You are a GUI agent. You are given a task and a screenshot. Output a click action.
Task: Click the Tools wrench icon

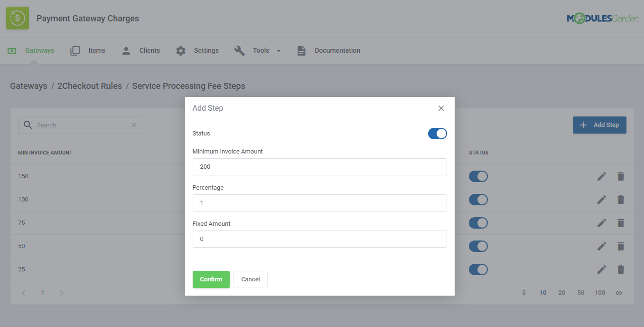pyautogui.click(x=240, y=50)
